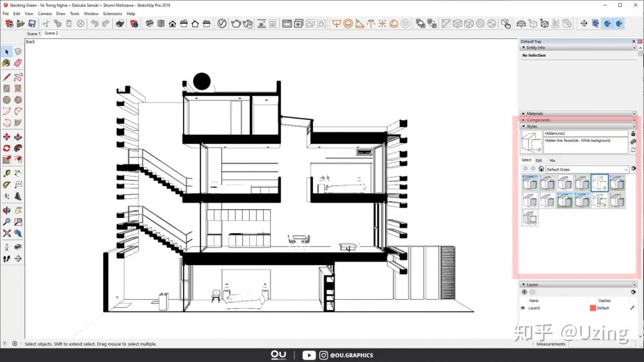Open the Default Styles dropdown

tap(587, 169)
